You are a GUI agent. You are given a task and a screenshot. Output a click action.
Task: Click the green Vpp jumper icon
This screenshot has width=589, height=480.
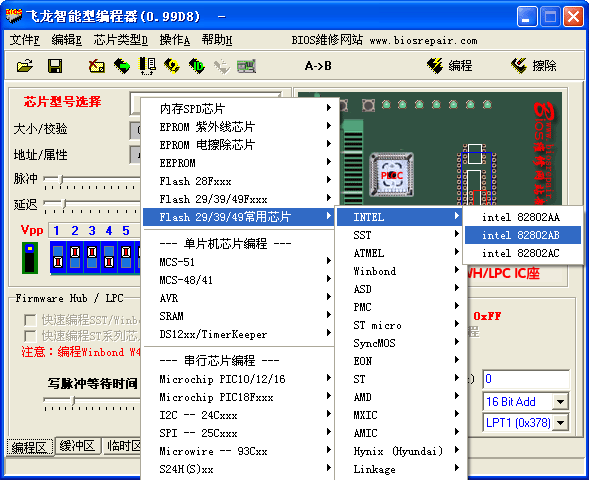click(30, 258)
